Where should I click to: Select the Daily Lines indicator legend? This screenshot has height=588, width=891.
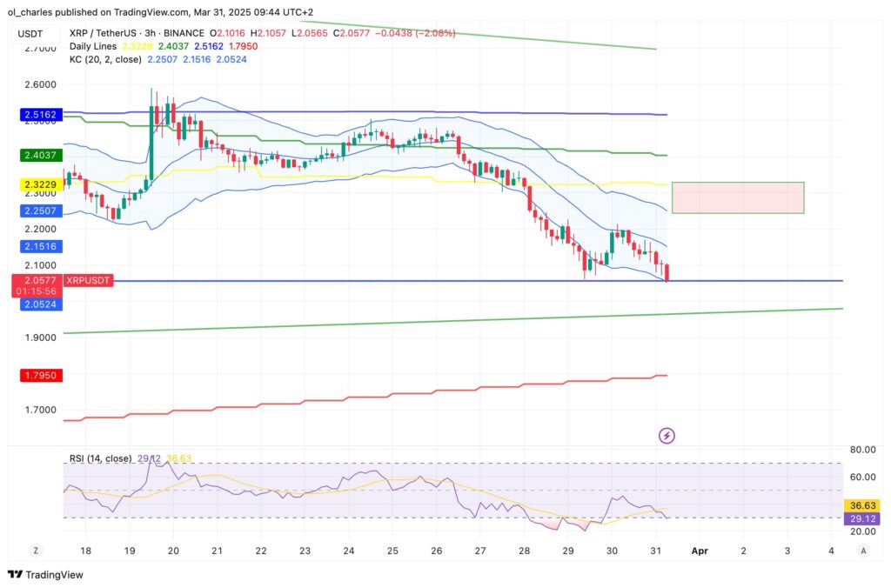(91, 46)
